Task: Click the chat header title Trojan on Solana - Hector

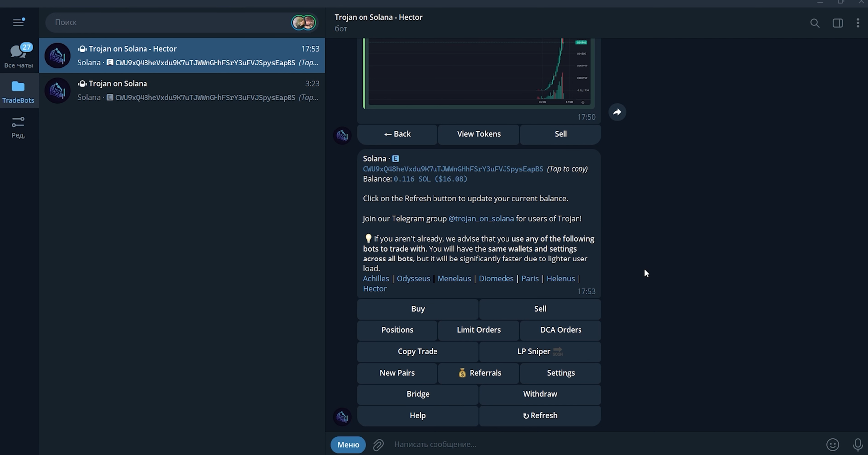Action: coord(378,17)
